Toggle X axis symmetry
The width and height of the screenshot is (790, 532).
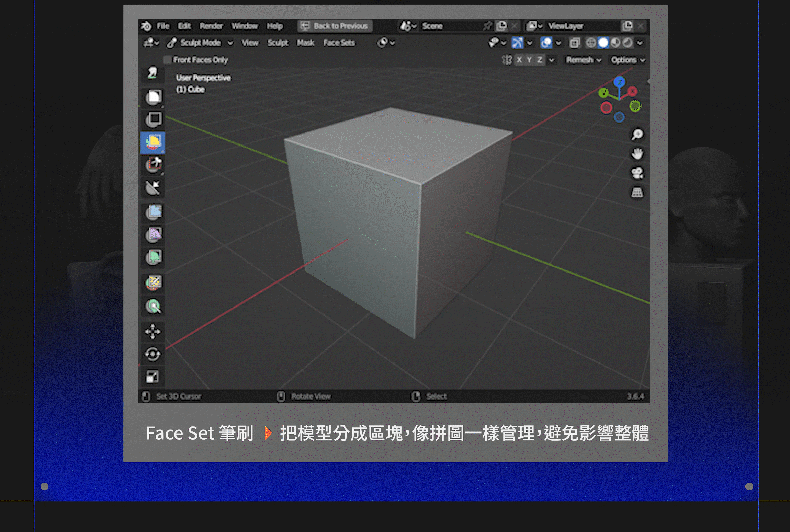point(519,60)
